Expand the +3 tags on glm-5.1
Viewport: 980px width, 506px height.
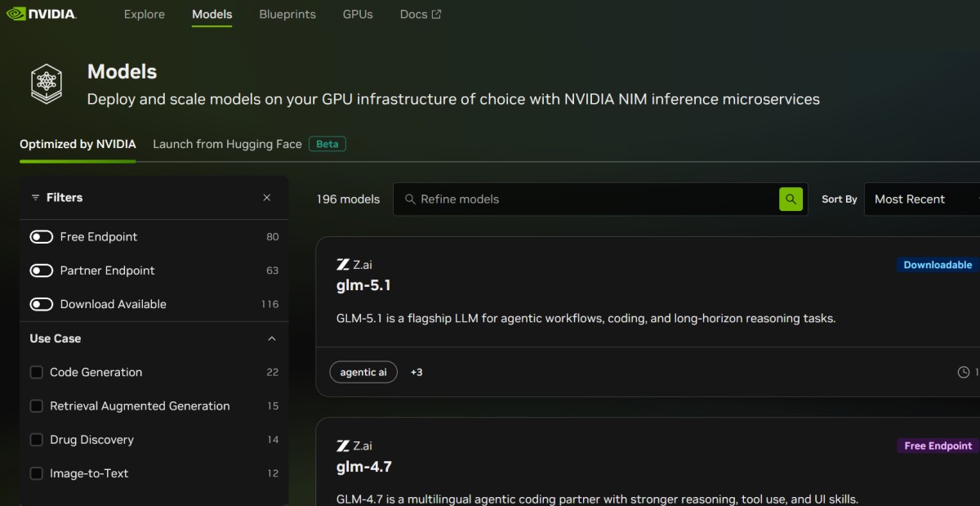tap(416, 373)
